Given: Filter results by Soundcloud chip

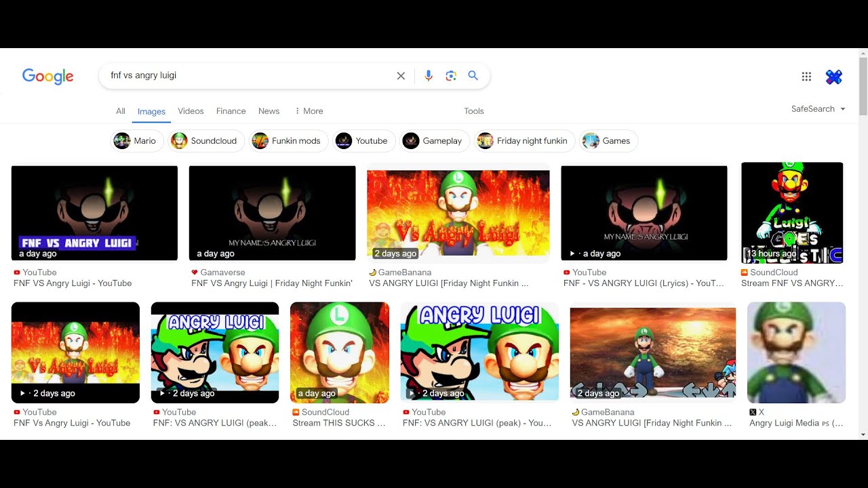Looking at the screenshot, I should tap(206, 141).
